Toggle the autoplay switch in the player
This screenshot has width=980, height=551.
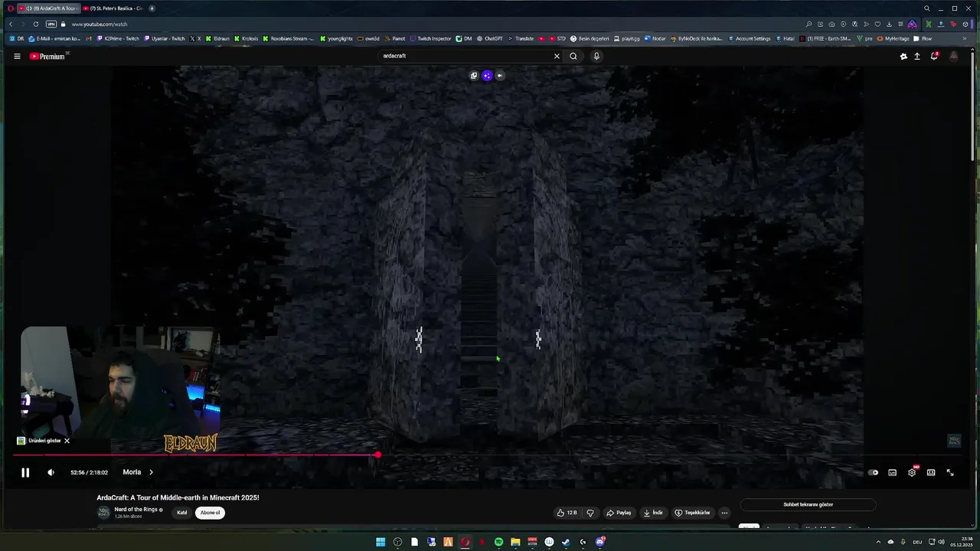click(874, 473)
